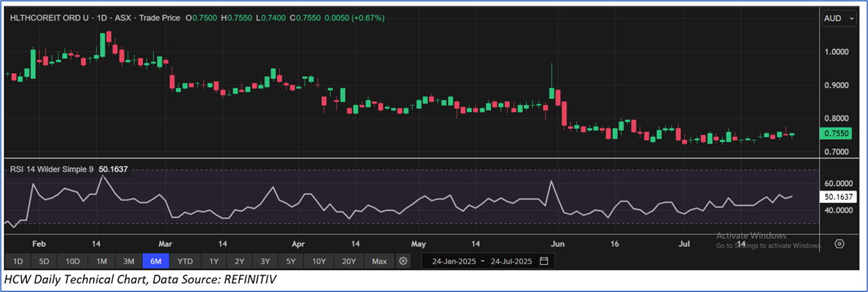Set chart range to 2Y
The height and width of the screenshot is (292, 868).
coord(239,261)
